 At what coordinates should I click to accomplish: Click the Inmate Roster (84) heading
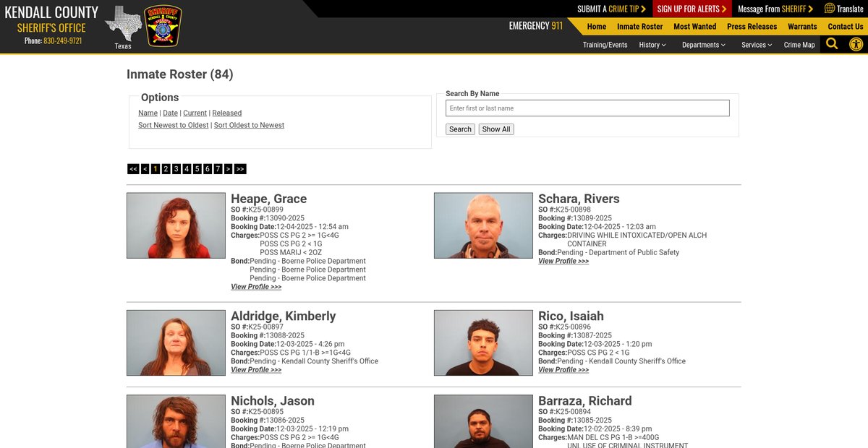(180, 74)
